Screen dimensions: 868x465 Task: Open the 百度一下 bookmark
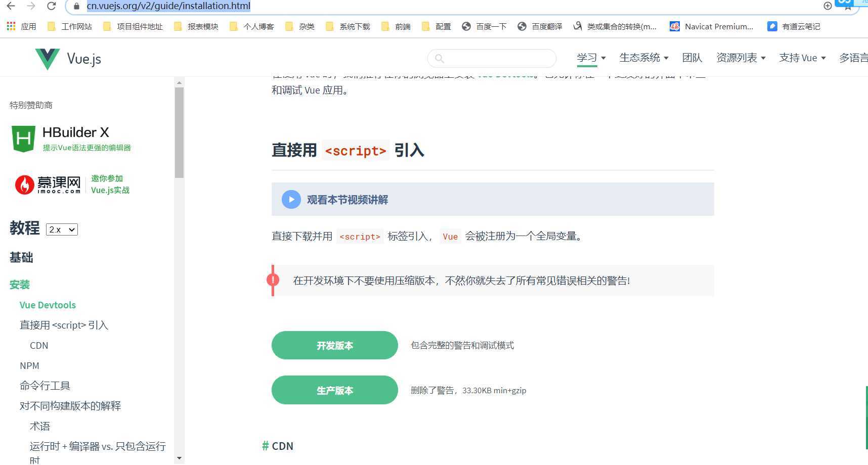484,26
